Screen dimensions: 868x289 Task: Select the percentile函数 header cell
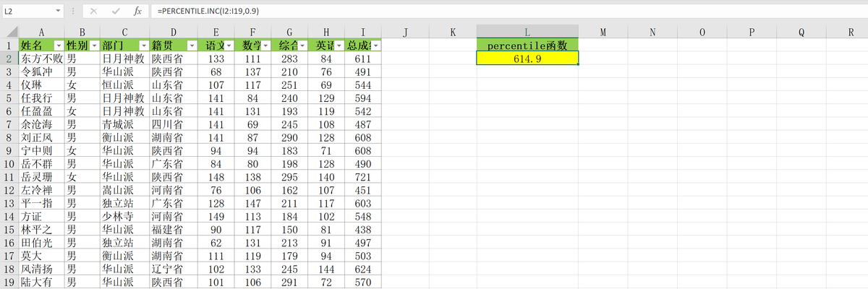point(527,46)
